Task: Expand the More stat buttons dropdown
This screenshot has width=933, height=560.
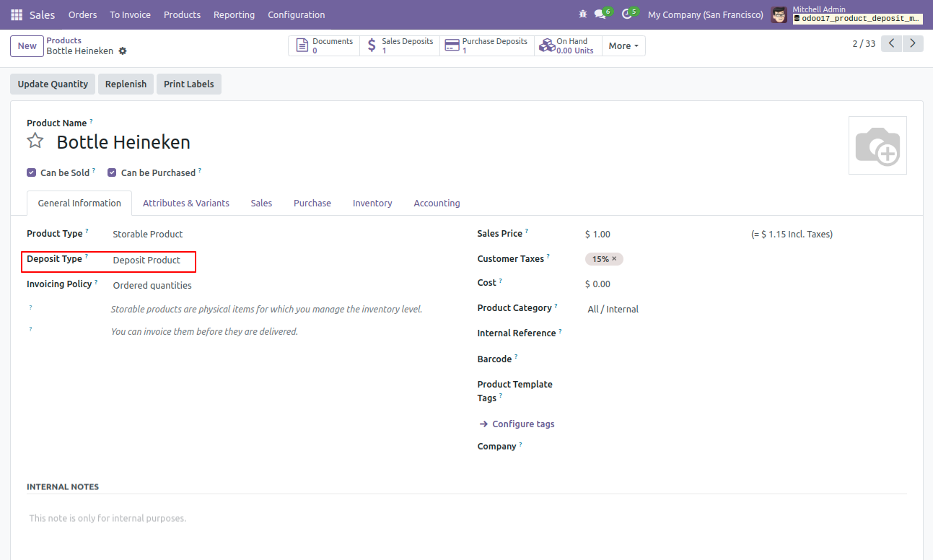Action: point(623,45)
